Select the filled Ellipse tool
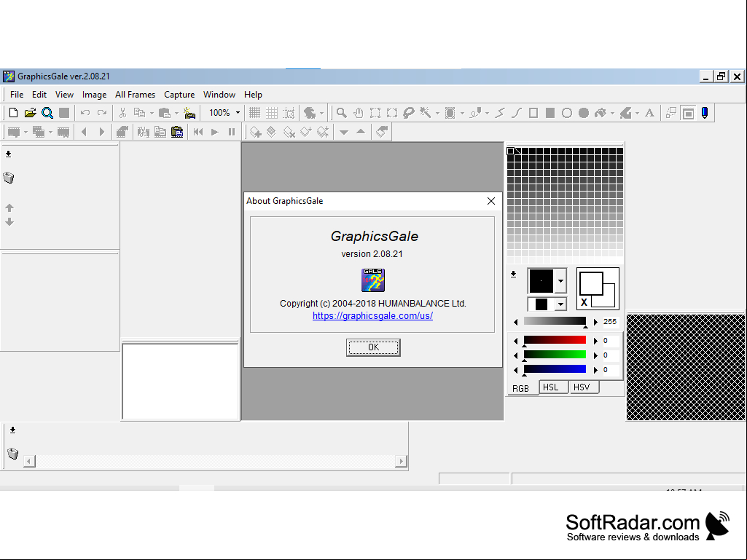The height and width of the screenshot is (560, 747). [584, 113]
